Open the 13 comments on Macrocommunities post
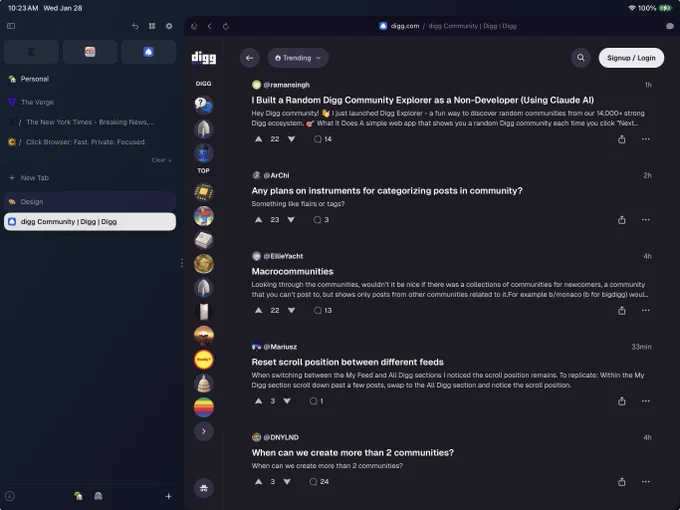680x510 pixels. click(x=323, y=311)
